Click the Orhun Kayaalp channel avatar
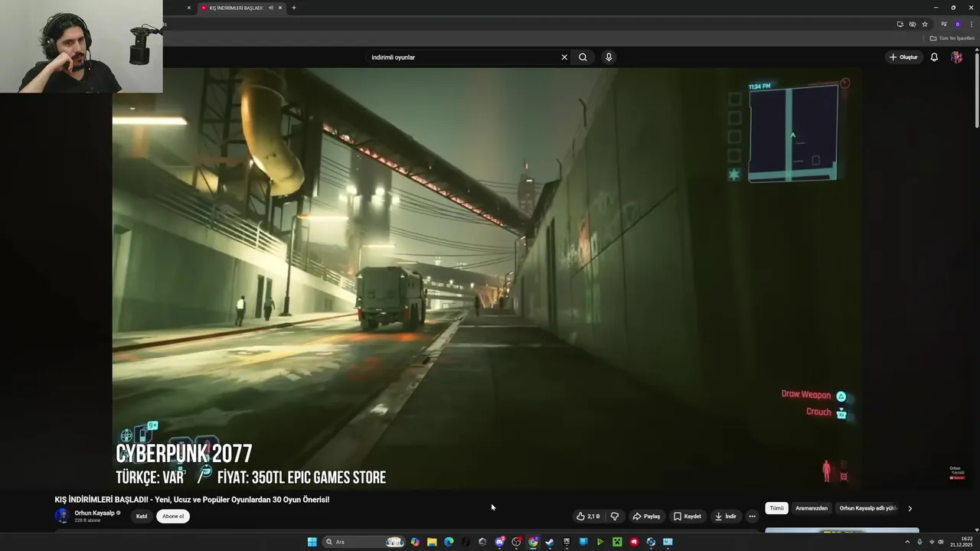 [x=62, y=516]
